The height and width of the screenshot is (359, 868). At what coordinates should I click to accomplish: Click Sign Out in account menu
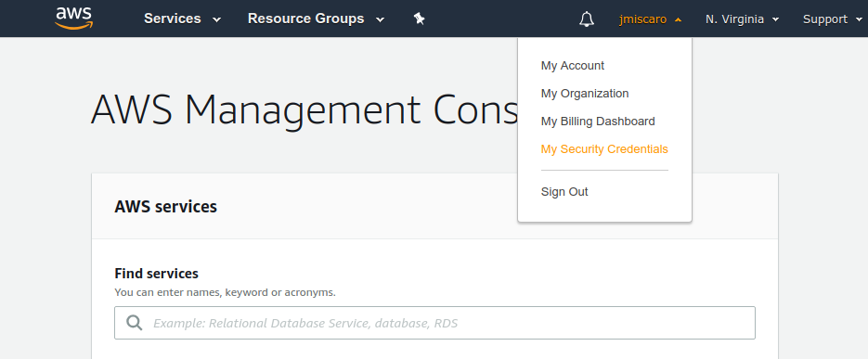pos(564,191)
